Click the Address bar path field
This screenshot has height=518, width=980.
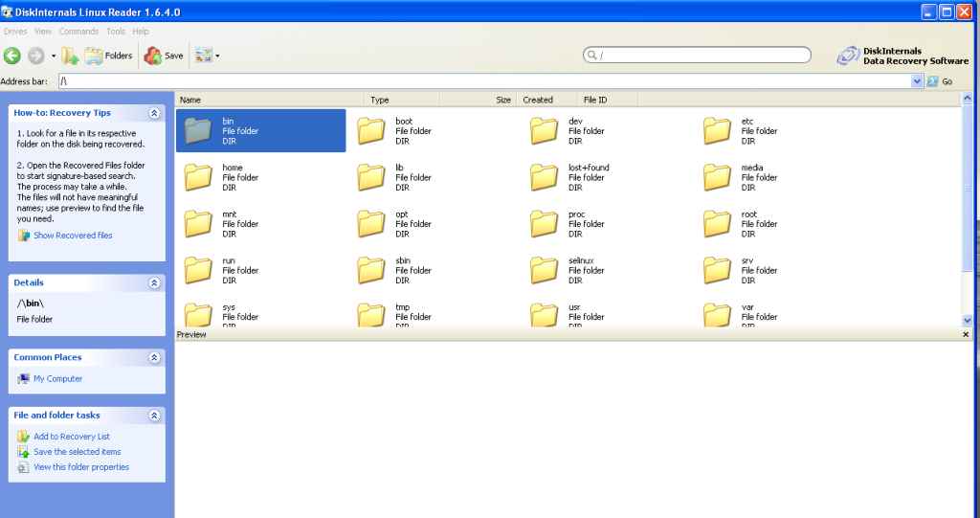[485, 81]
